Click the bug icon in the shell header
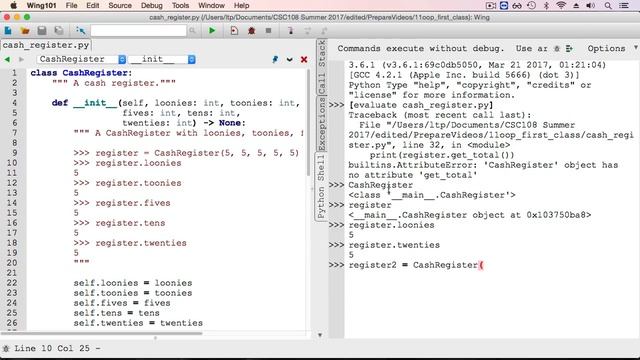 557,49
